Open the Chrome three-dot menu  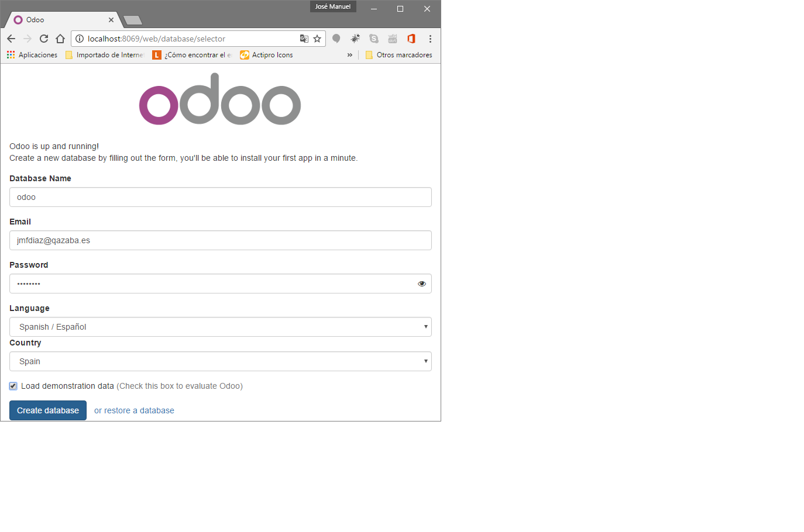click(x=430, y=39)
